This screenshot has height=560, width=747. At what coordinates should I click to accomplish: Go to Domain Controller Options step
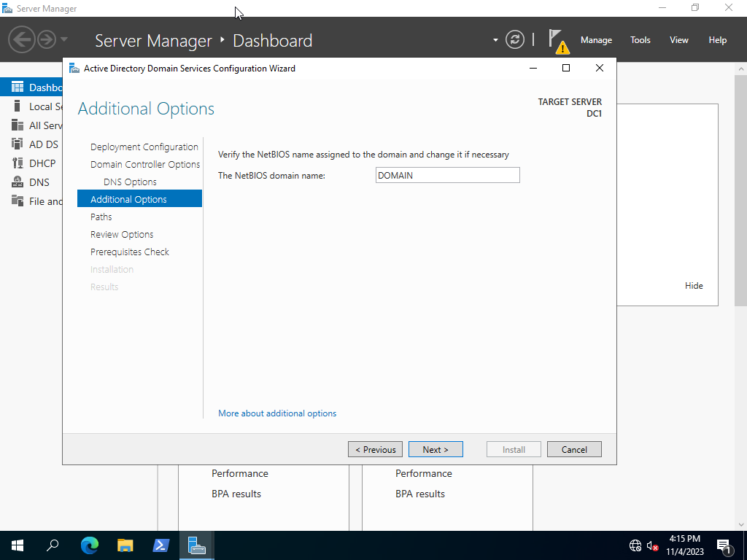point(145,164)
